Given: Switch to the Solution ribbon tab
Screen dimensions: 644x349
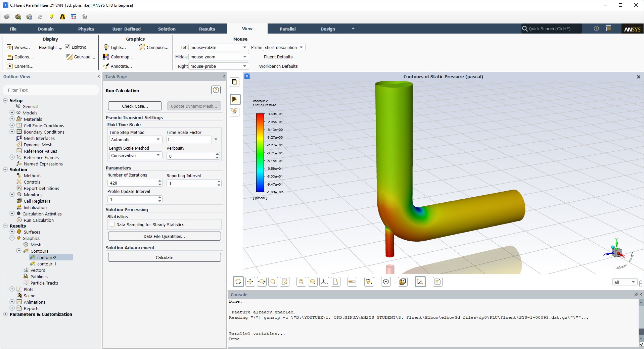Looking at the screenshot, I should click(167, 29).
